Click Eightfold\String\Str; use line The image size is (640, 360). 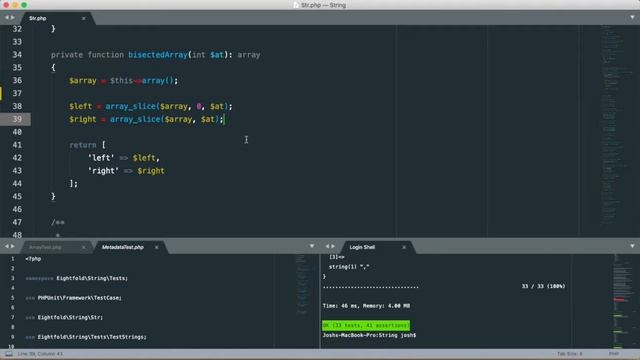pyautogui.click(x=70, y=318)
